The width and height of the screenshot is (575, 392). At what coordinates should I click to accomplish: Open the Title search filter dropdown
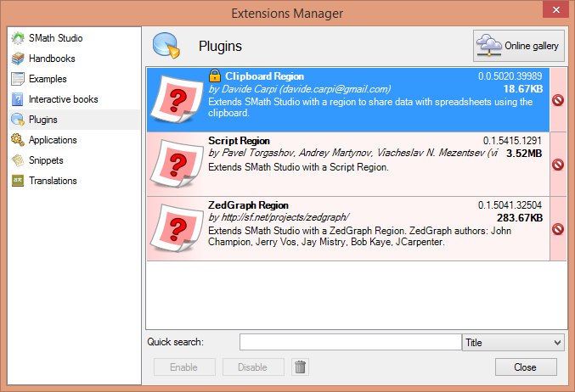click(513, 342)
